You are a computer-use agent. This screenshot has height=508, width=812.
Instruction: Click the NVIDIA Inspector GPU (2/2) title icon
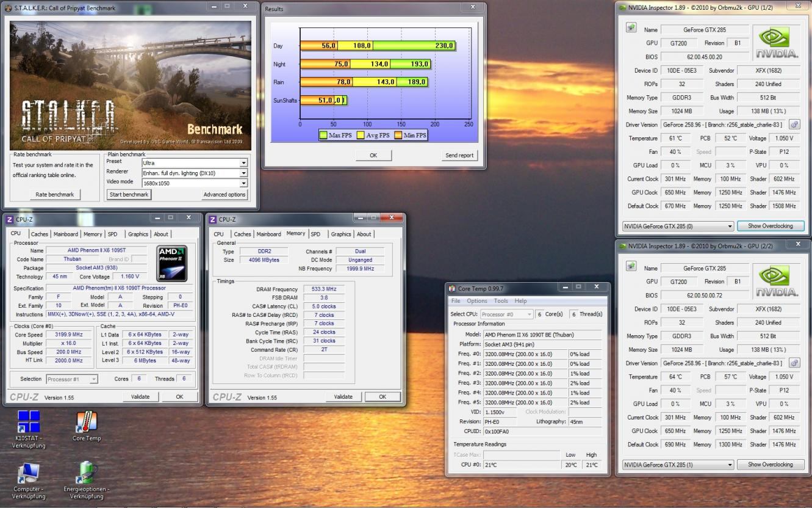tap(622, 246)
